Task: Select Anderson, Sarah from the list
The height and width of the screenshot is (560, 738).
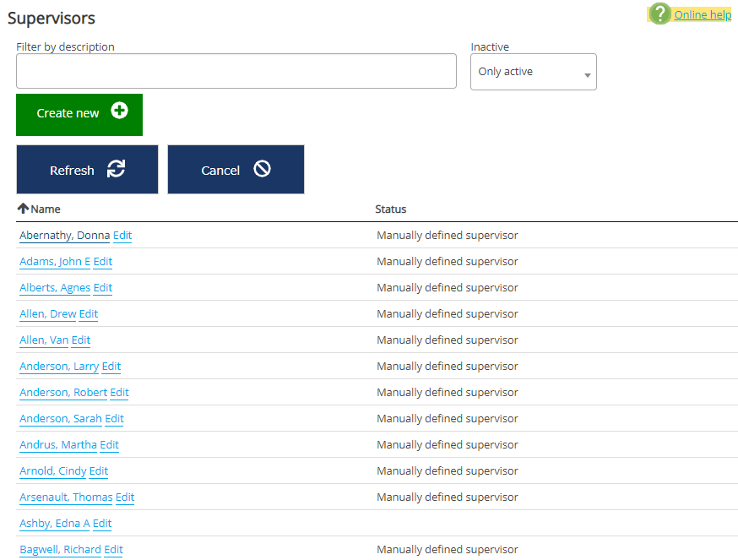Action: (x=60, y=419)
